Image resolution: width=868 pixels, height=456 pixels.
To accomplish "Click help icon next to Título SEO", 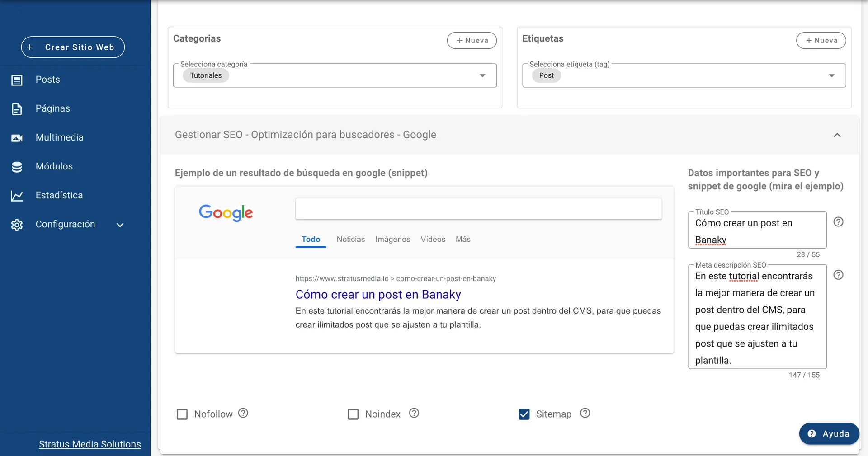I will [838, 222].
